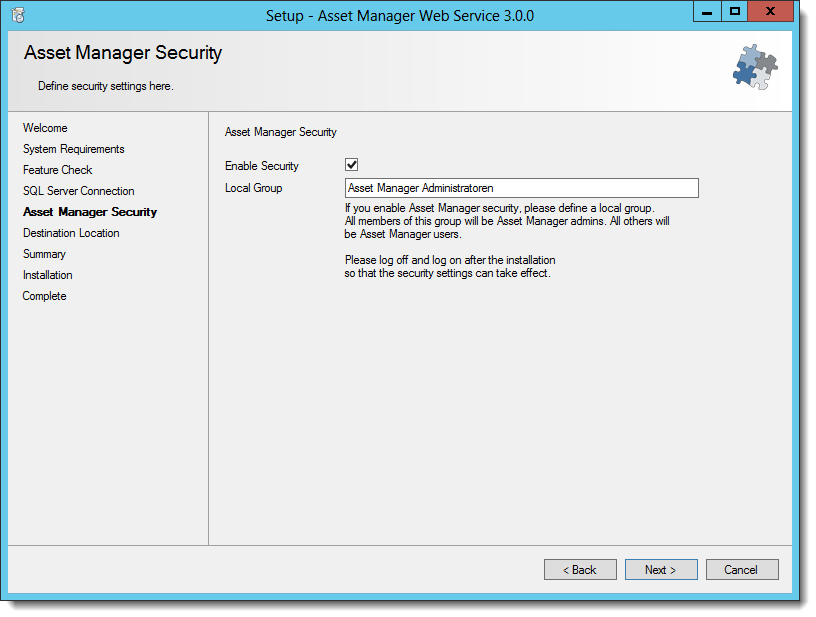This screenshot has height=617, width=816.
Task: Open the Destination Location step
Action: (x=71, y=233)
